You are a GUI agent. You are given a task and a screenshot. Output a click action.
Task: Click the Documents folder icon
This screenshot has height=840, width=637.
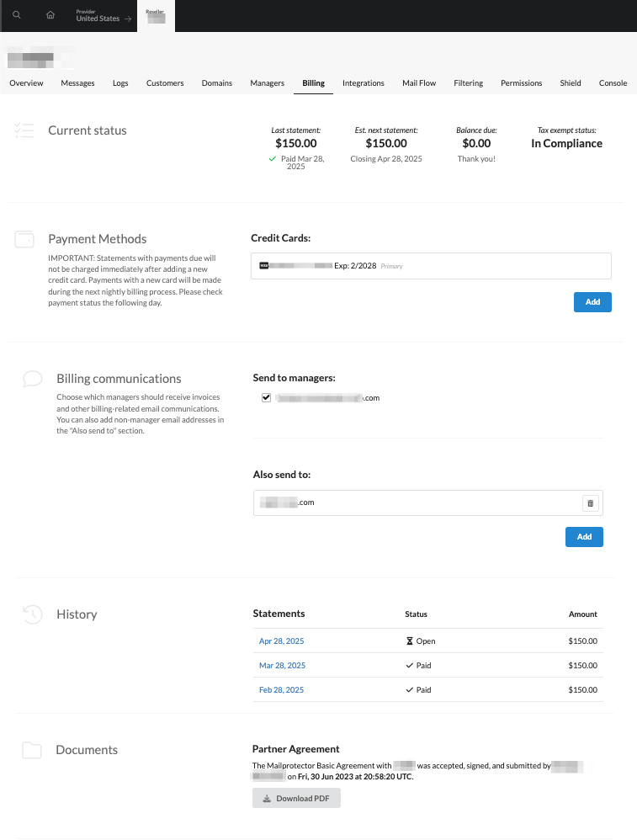click(x=32, y=750)
